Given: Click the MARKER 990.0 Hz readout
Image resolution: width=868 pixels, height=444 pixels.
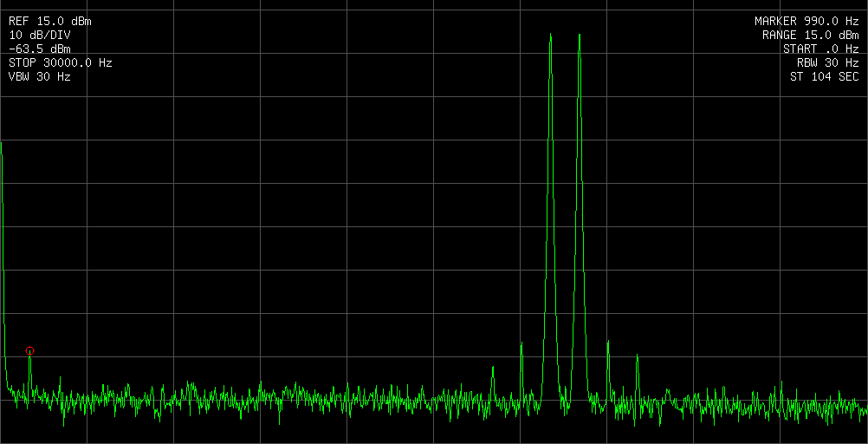Looking at the screenshot, I should click(807, 22).
